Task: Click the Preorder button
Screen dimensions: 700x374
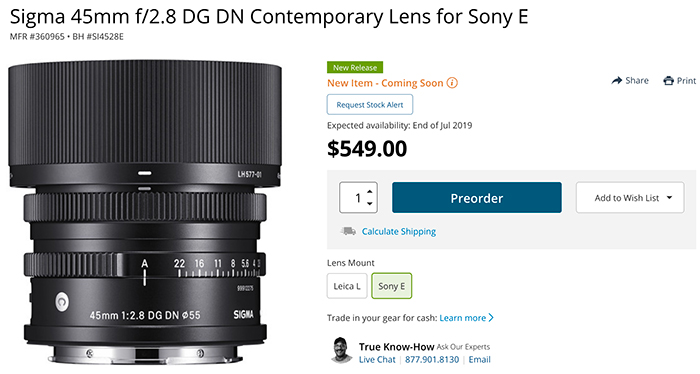Action: [x=477, y=198]
